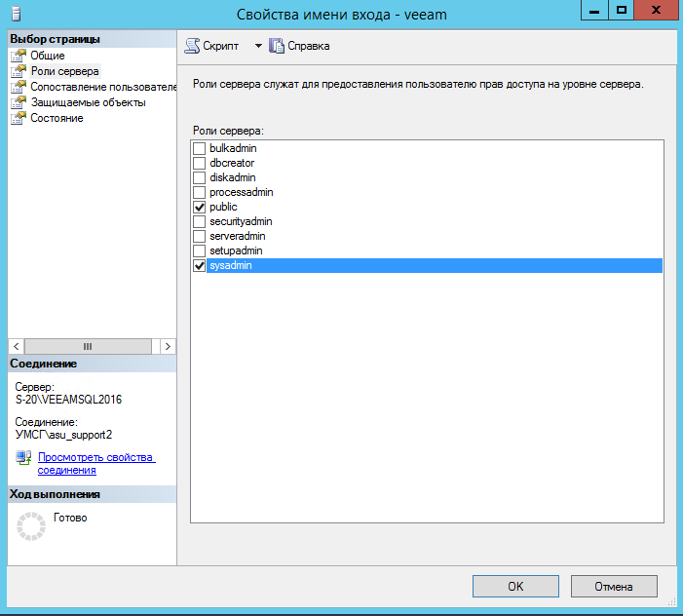Toggle the public role checkbox

click(200, 208)
